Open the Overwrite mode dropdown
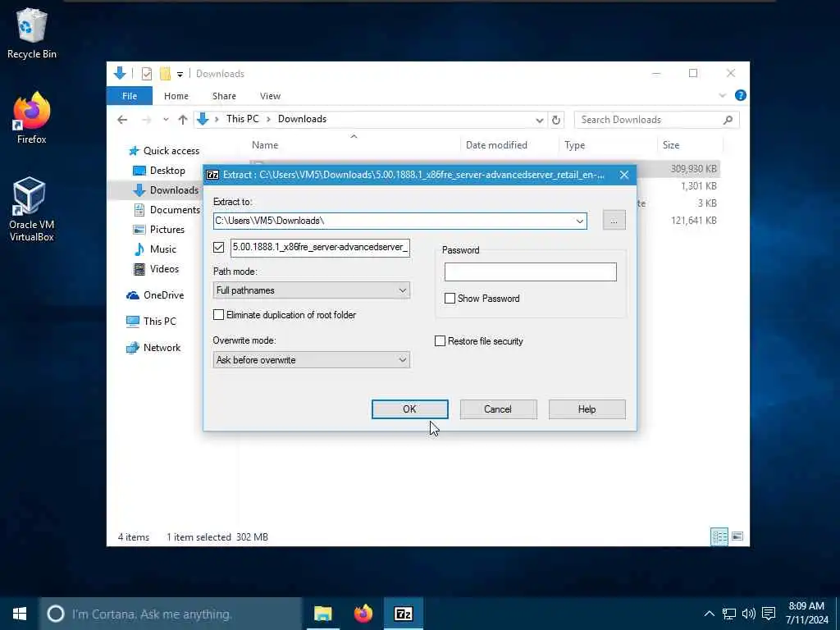 click(x=311, y=360)
